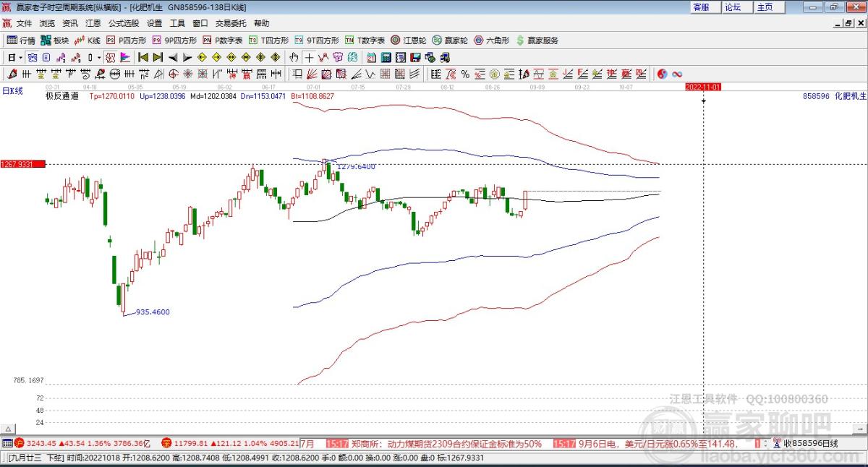Jump to the first bar arrow

[142, 57]
